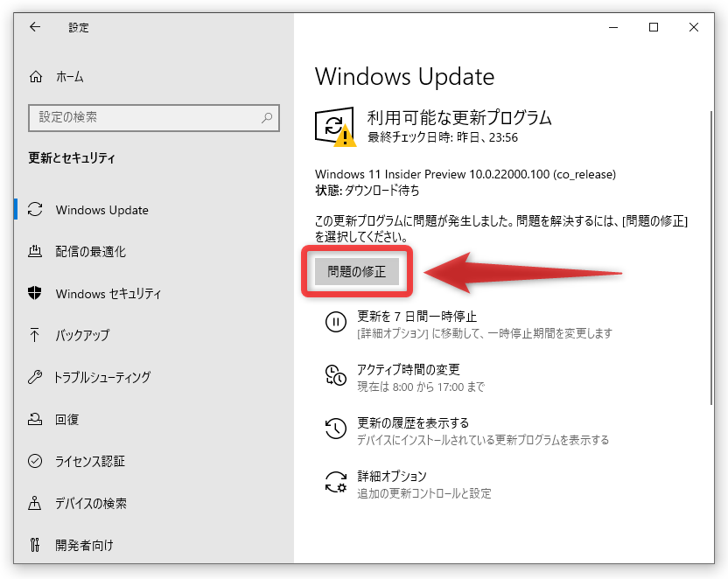
Task: Select デバイスの検索 in sidebar
Action: [x=154, y=503]
